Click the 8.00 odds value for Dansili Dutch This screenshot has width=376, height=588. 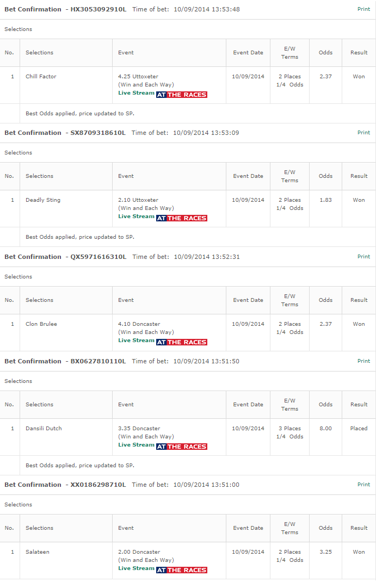(x=325, y=428)
